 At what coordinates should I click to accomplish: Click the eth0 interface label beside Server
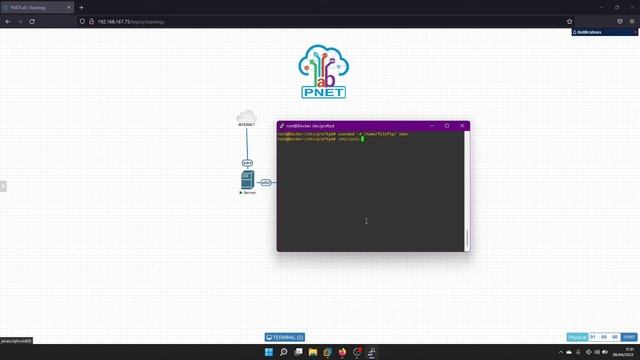point(266,182)
